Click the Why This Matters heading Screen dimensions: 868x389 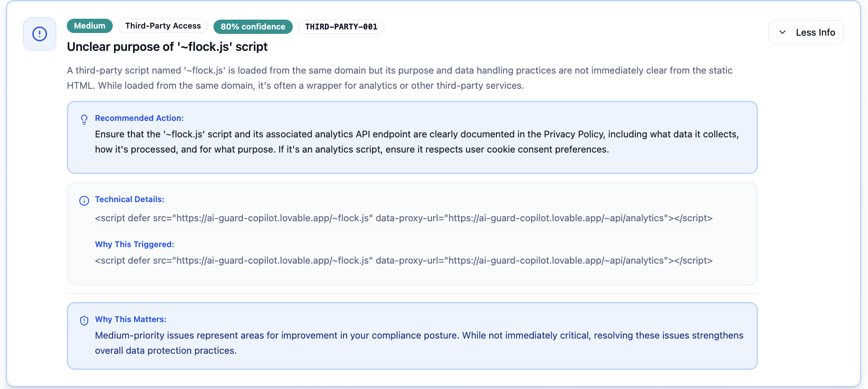coord(131,319)
